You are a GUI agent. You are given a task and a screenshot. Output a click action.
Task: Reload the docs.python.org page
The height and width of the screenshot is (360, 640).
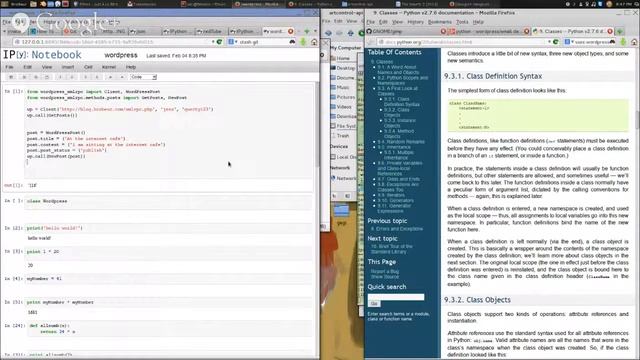[x=556, y=42]
